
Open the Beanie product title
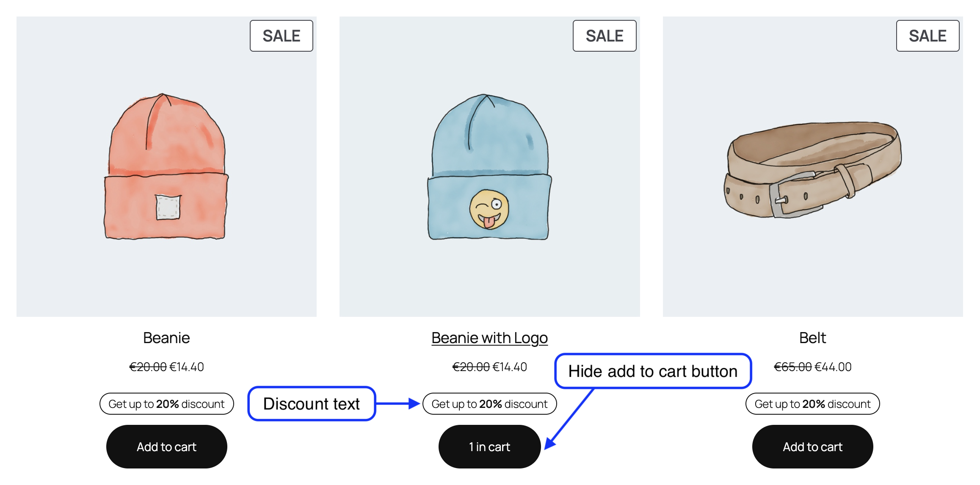[166, 338]
